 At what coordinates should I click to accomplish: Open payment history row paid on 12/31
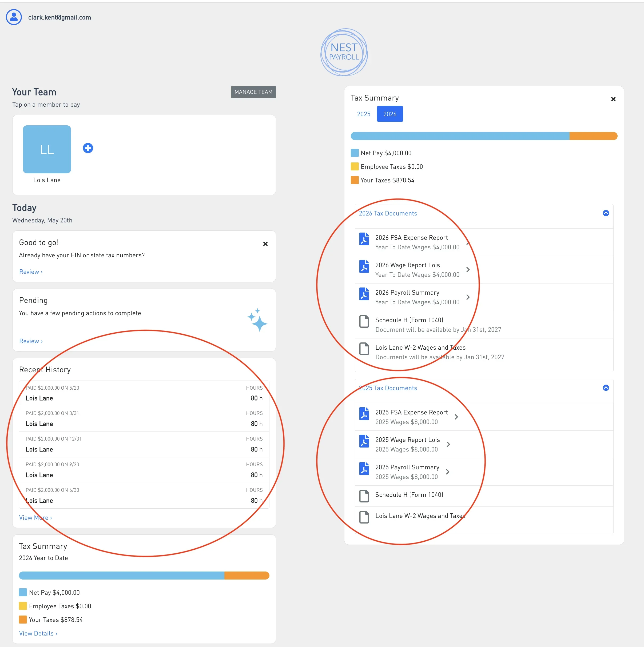coord(144,444)
